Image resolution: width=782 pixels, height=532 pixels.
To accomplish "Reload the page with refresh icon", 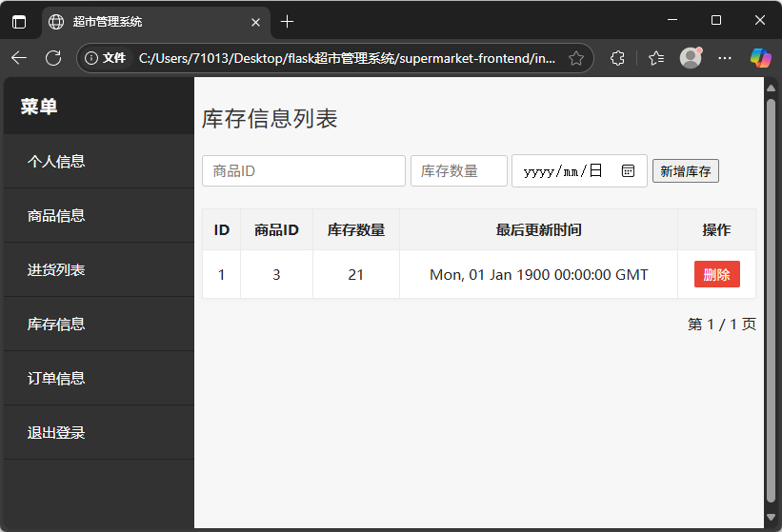I will point(53,58).
